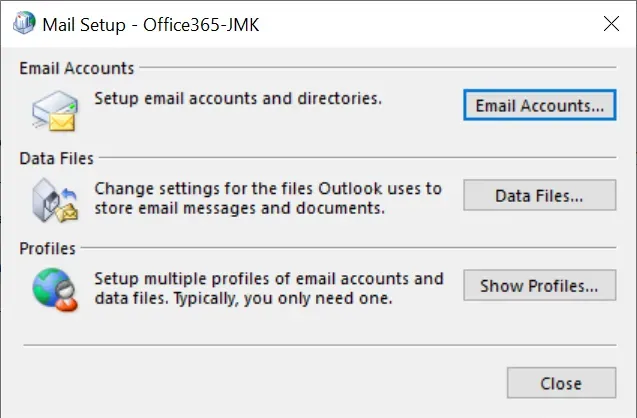This screenshot has height=418, width=637.
Task: Click the 'Setup email accounts and directories' text
Action: point(238,99)
